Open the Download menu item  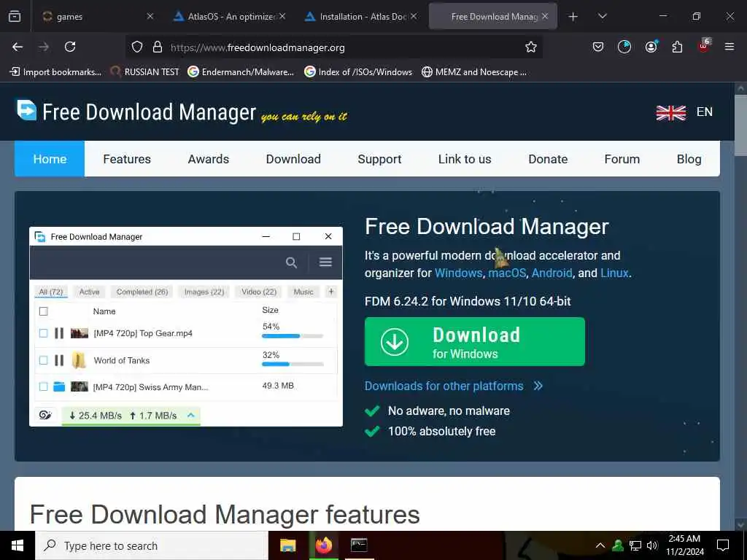pyautogui.click(x=293, y=159)
